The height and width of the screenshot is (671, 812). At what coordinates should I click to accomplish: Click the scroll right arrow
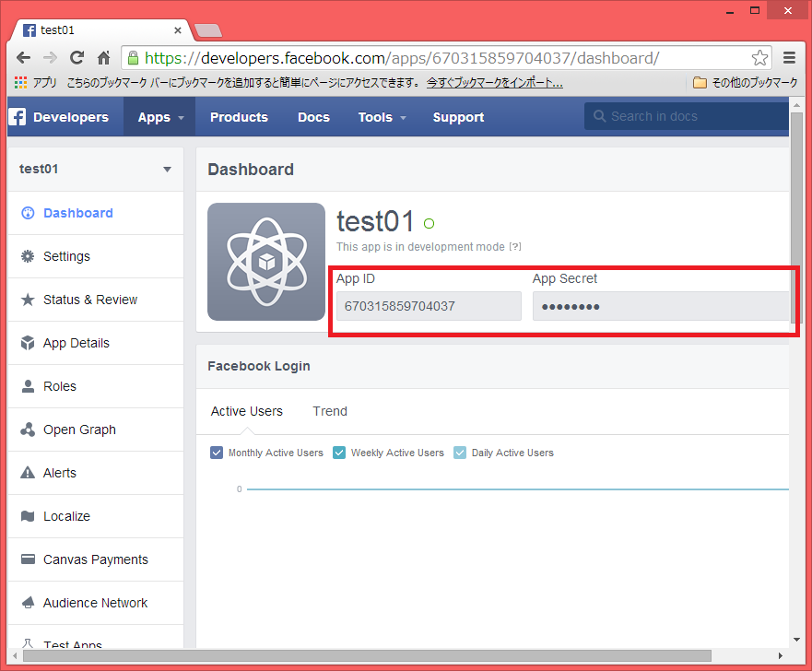(x=781, y=656)
